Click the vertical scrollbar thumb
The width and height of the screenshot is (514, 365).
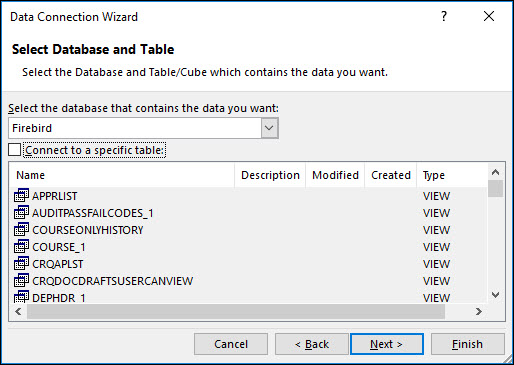pyautogui.click(x=496, y=189)
